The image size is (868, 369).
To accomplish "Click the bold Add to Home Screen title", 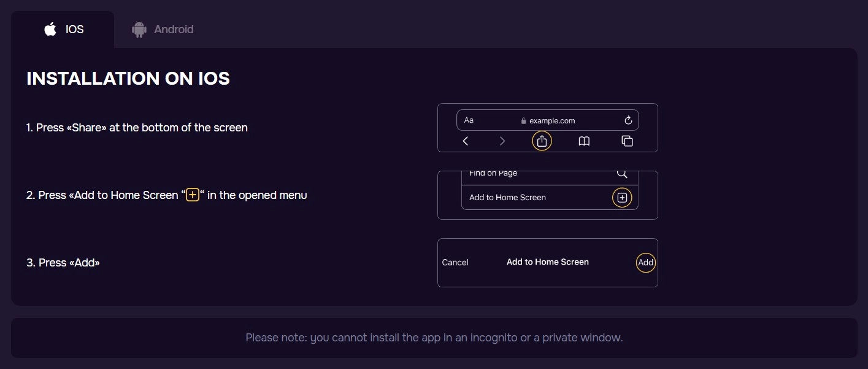I will click(548, 262).
